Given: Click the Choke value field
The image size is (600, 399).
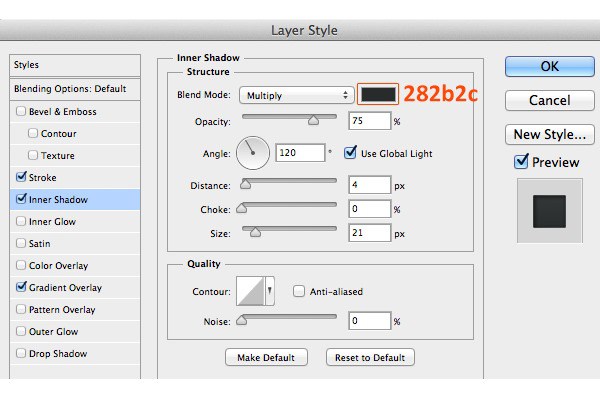Looking at the screenshot, I should (x=370, y=209).
